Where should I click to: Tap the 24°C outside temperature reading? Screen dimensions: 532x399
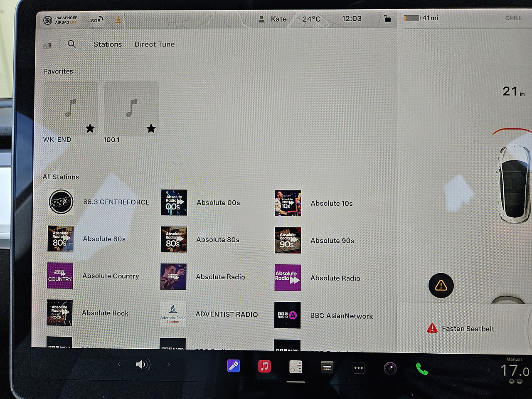click(311, 19)
